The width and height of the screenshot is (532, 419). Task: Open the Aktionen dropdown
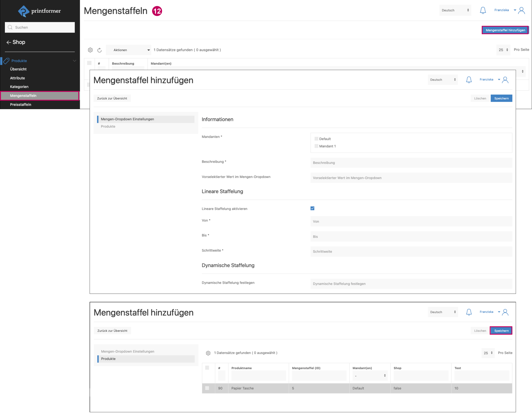point(129,50)
